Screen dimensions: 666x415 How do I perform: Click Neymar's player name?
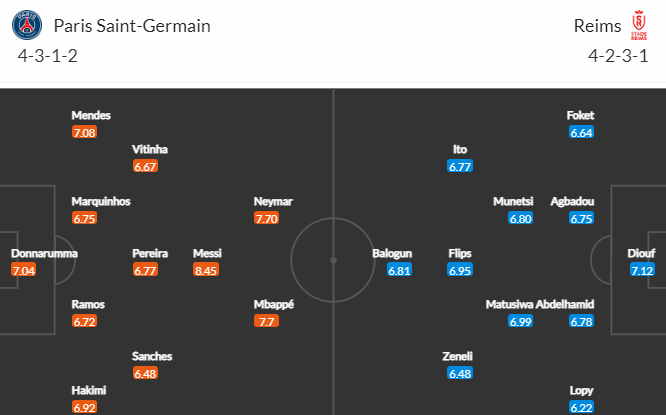[x=273, y=201]
